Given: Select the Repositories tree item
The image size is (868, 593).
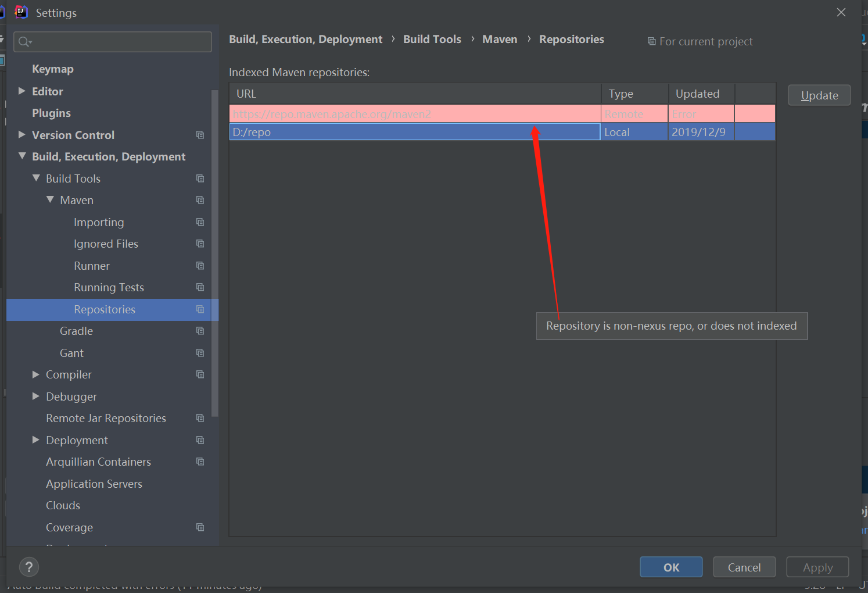Looking at the screenshot, I should pos(112,309).
